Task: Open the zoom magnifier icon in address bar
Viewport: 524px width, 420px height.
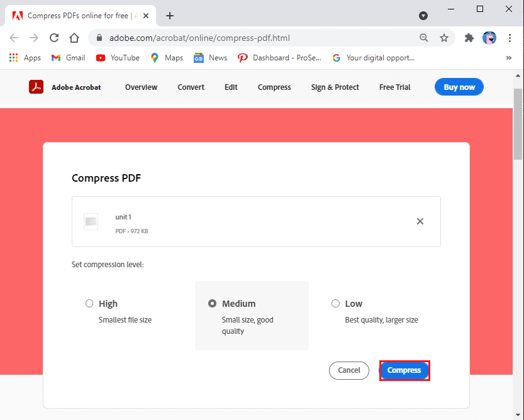Action: click(x=424, y=38)
